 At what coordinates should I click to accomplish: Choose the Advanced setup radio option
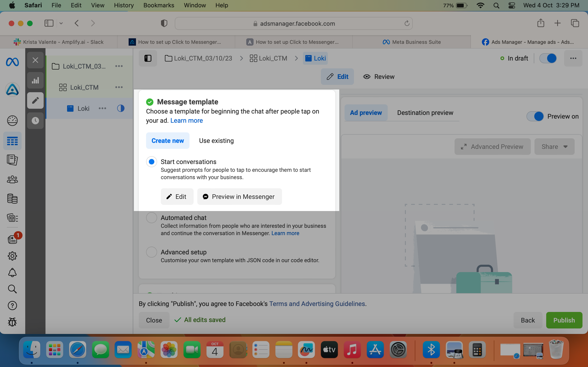tap(151, 252)
